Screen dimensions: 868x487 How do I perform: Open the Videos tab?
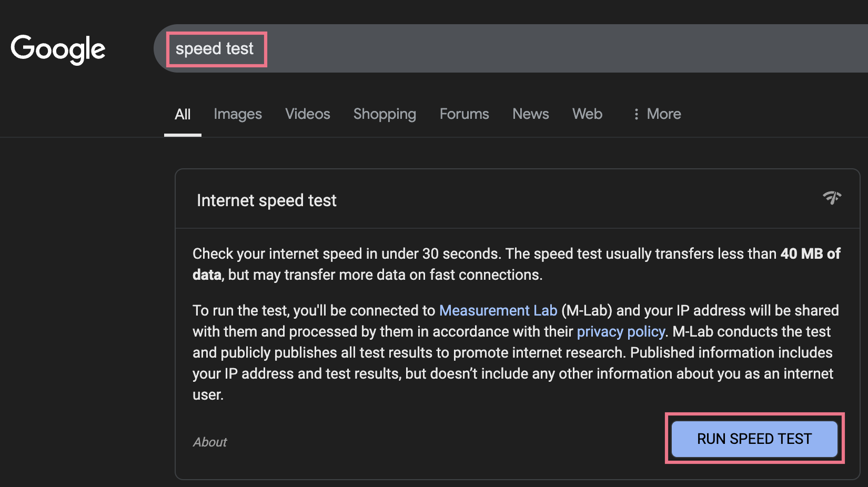coord(308,114)
